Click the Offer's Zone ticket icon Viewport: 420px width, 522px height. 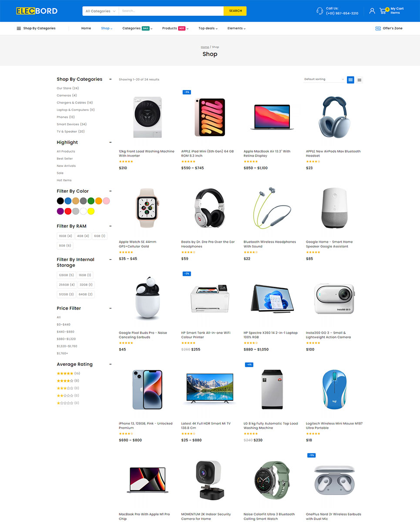378,28
